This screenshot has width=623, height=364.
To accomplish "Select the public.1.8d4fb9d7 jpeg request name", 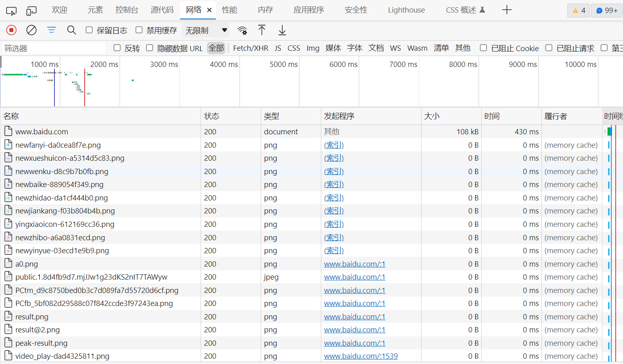I will 91,277.
